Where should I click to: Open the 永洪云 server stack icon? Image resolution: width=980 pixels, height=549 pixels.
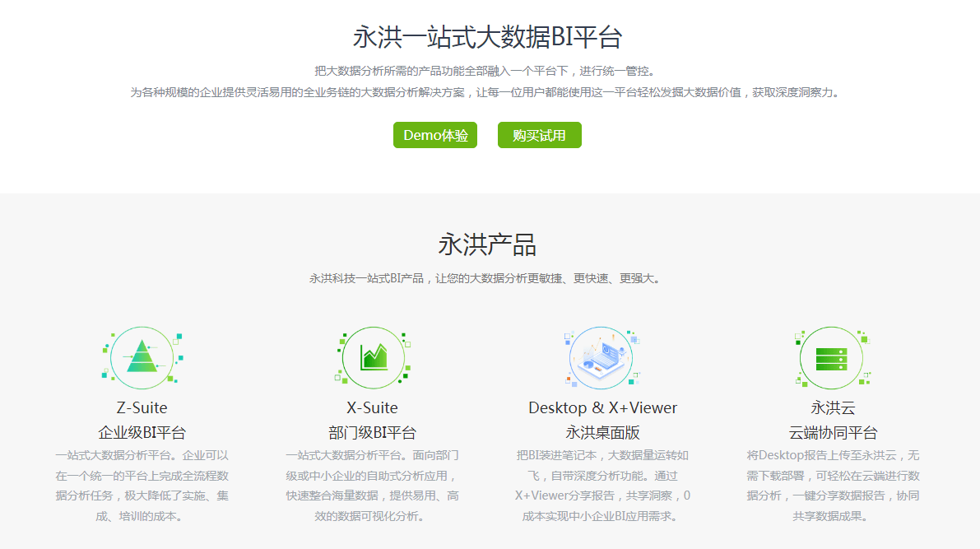(x=832, y=358)
